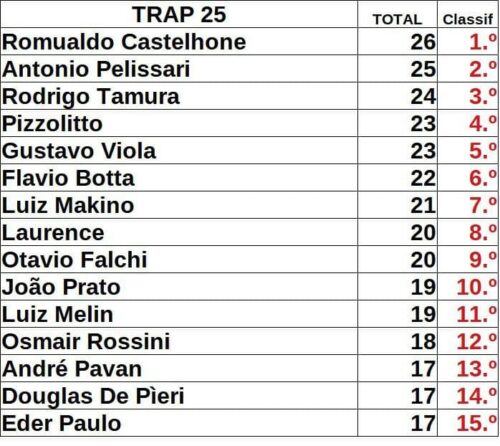Select the Romualdo Castelhone name cell
The image size is (500, 446).
(179, 42)
